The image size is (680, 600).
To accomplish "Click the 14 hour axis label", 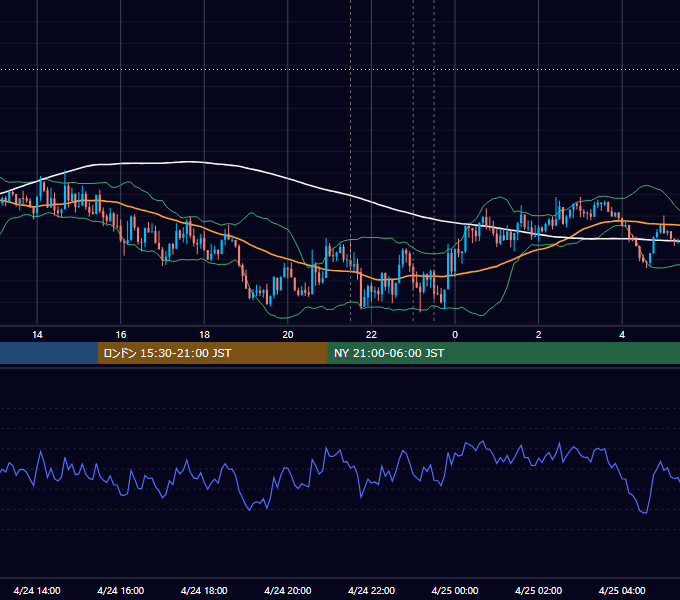I will (x=37, y=335).
